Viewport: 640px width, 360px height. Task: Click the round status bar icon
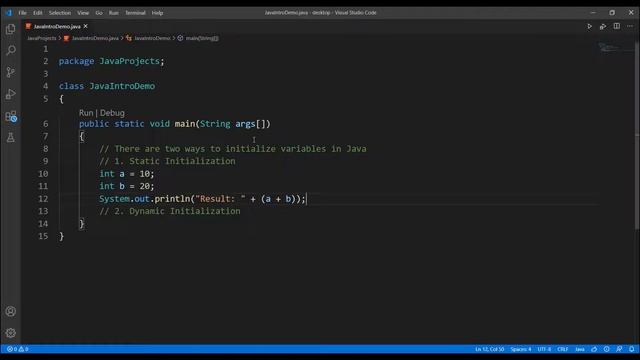point(607,349)
